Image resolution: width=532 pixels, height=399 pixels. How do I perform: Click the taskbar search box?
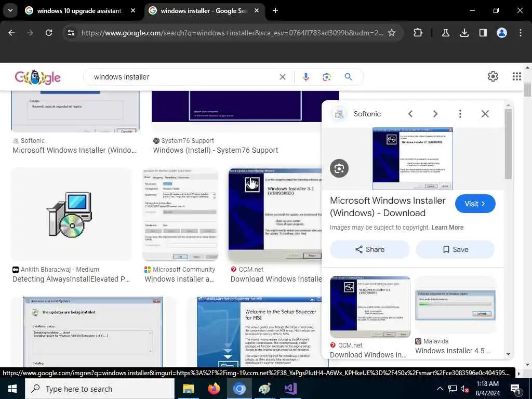100,389
